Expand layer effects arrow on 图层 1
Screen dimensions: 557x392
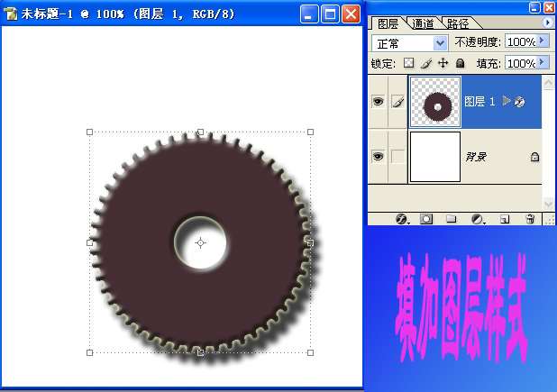[x=507, y=101]
